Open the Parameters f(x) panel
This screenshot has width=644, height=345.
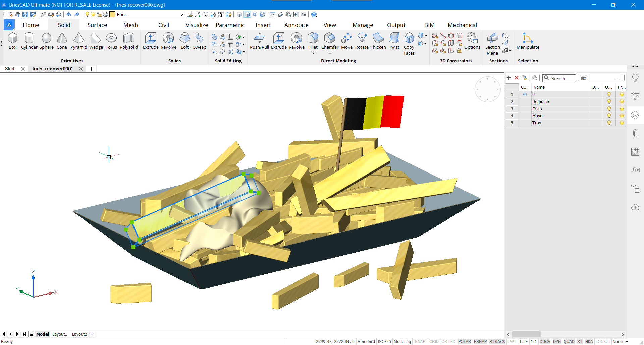tap(635, 170)
